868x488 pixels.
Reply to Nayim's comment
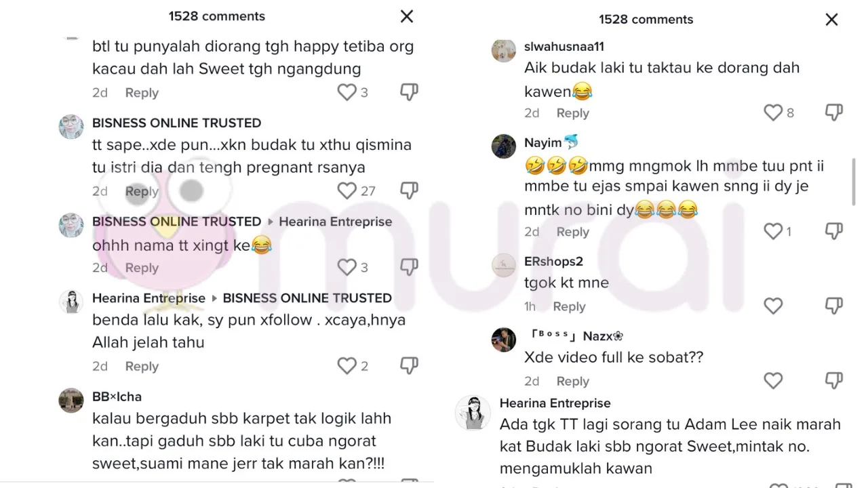[x=573, y=232]
